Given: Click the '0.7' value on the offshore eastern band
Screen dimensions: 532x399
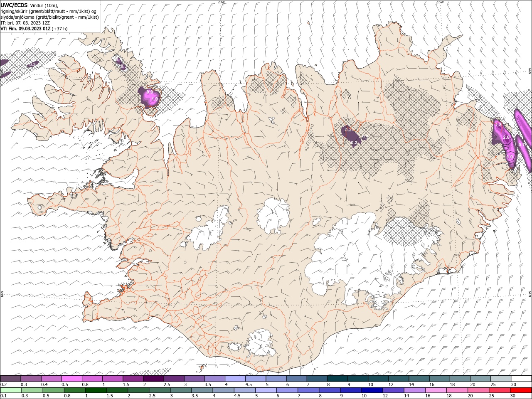Looking at the screenshot, I should pos(522,145).
